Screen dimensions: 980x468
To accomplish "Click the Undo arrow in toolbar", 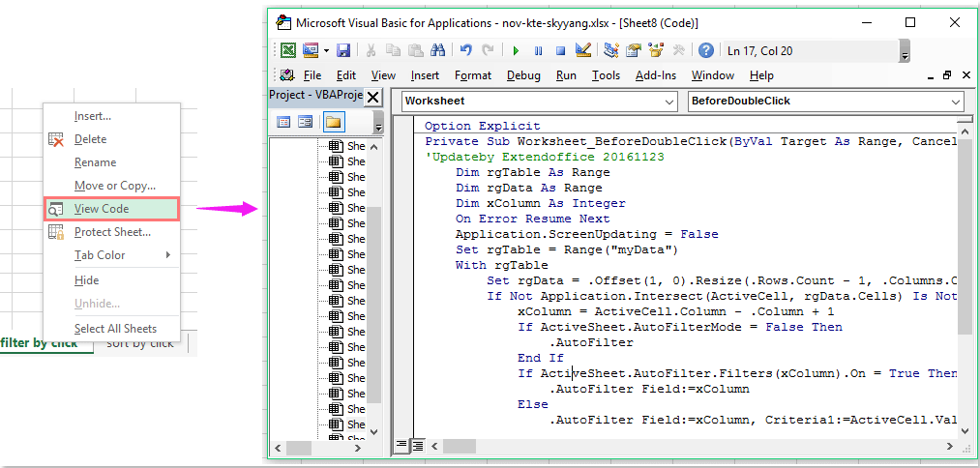I will [x=466, y=50].
